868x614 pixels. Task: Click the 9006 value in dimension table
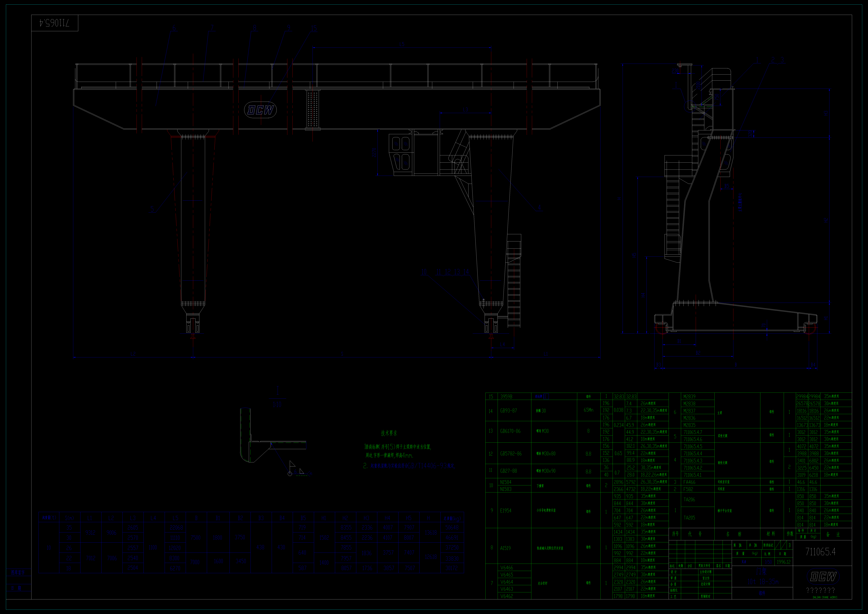click(111, 533)
